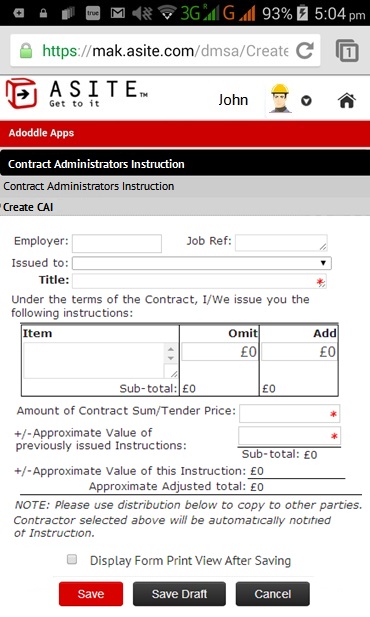
Task: Focus the Employer input field
Action: [x=117, y=243]
